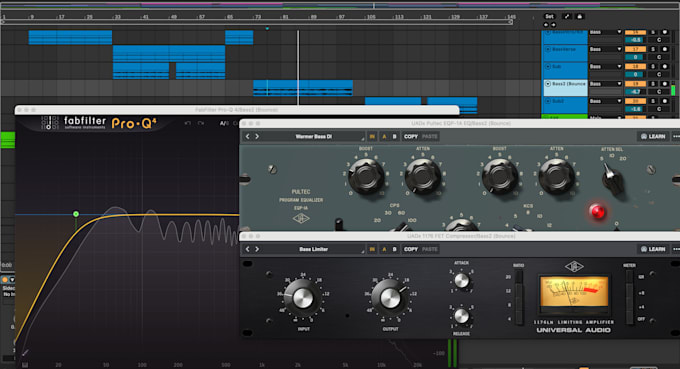The image size is (680, 369).
Task: Solo the Sub track
Action: pos(653,66)
